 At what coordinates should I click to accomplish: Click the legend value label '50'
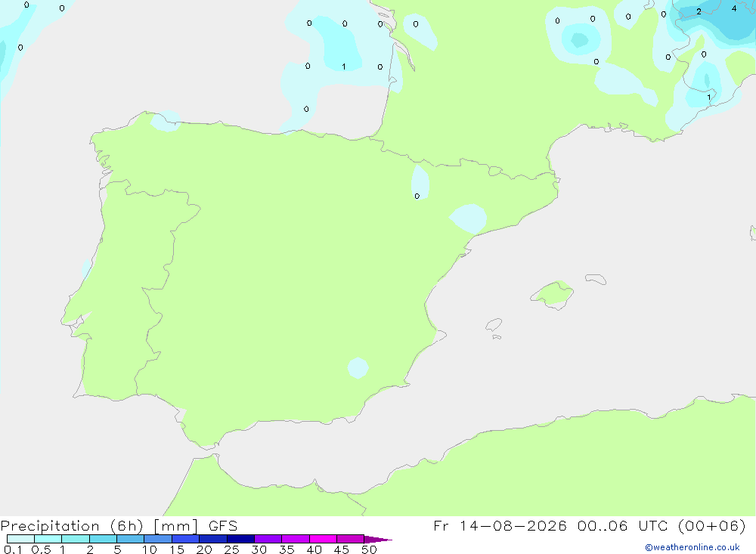[369, 549]
